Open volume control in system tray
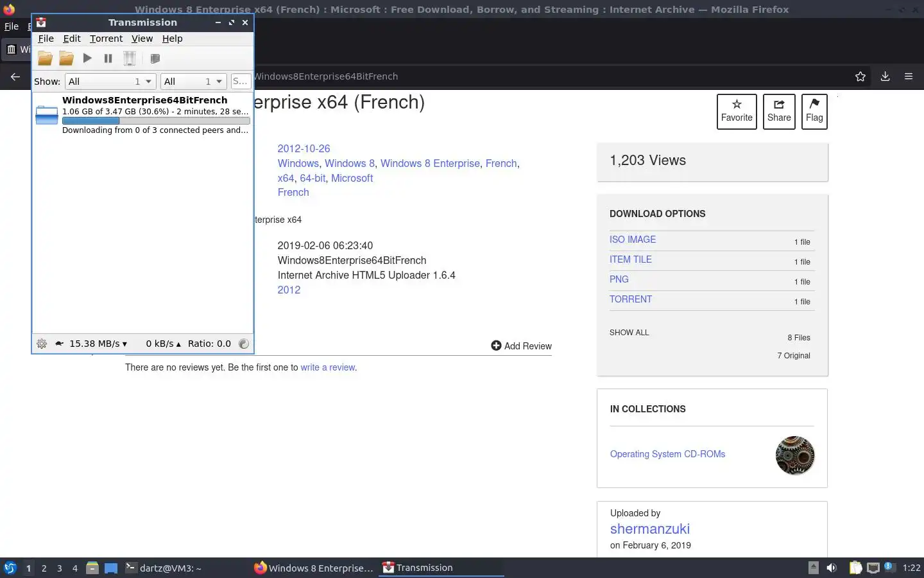Image resolution: width=924 pixels, height=578 pixels. point(832,568)
